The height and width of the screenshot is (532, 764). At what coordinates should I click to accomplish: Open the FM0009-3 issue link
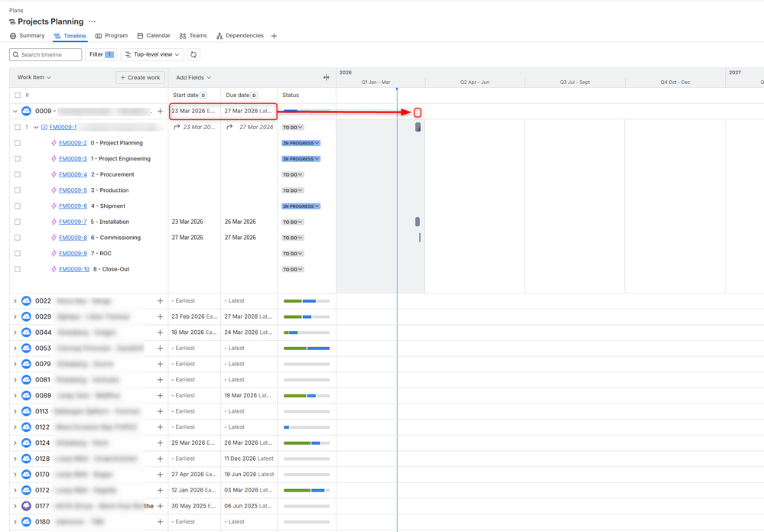(x=73, y=159)
